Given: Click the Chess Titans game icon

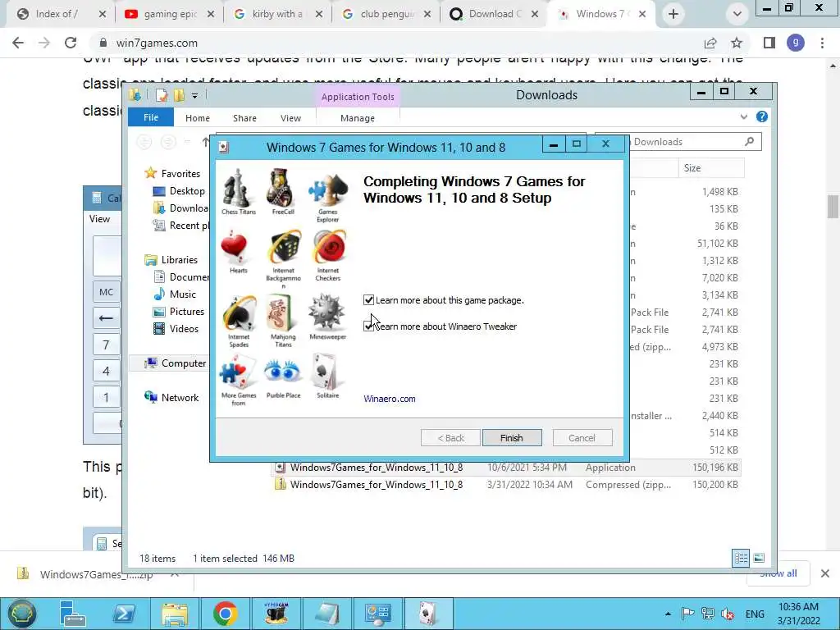Looking at the screenshot, I should (239, 188).
